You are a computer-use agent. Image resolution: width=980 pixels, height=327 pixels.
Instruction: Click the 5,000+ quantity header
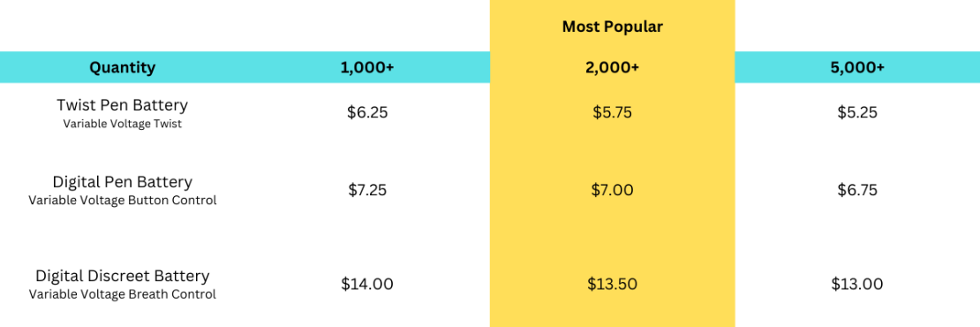click(857, 67)
